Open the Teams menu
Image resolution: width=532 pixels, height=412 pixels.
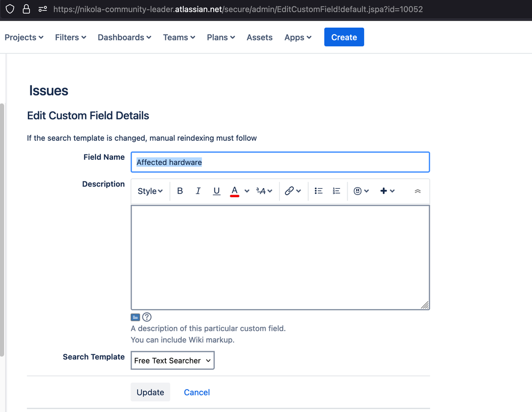click(x=179, y=37)
